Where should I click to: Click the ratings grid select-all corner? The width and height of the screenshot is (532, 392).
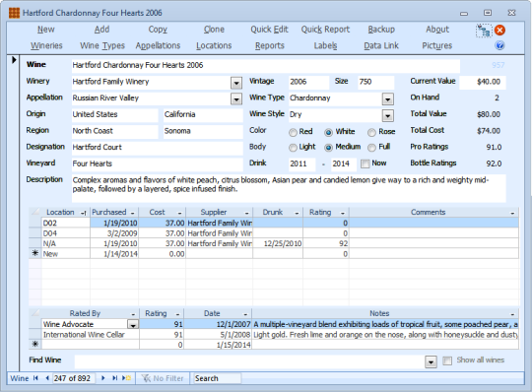[x=35, y=313]
